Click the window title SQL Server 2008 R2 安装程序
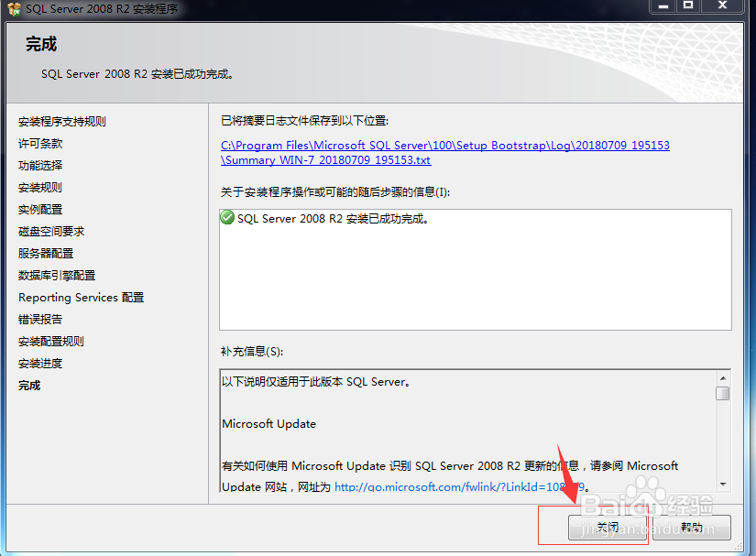The height and width of the screenshot is (556, 756). [x=102, y=8]
